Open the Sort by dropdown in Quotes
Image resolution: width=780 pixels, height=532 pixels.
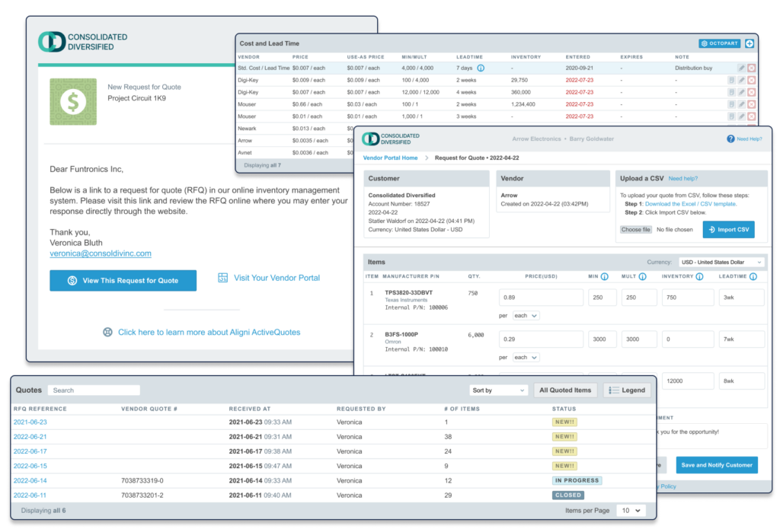(x=498, y=390)
